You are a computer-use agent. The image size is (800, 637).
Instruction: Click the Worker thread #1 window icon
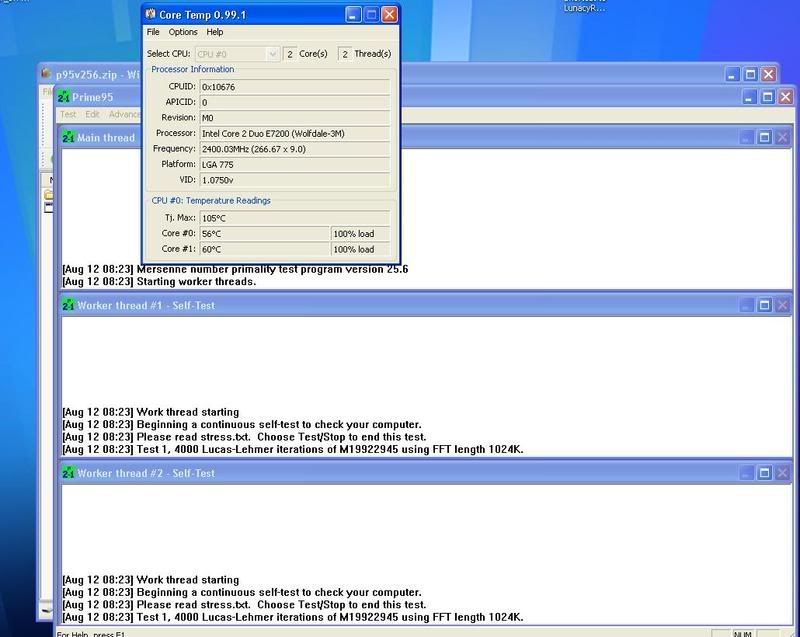tap(69, 305)
